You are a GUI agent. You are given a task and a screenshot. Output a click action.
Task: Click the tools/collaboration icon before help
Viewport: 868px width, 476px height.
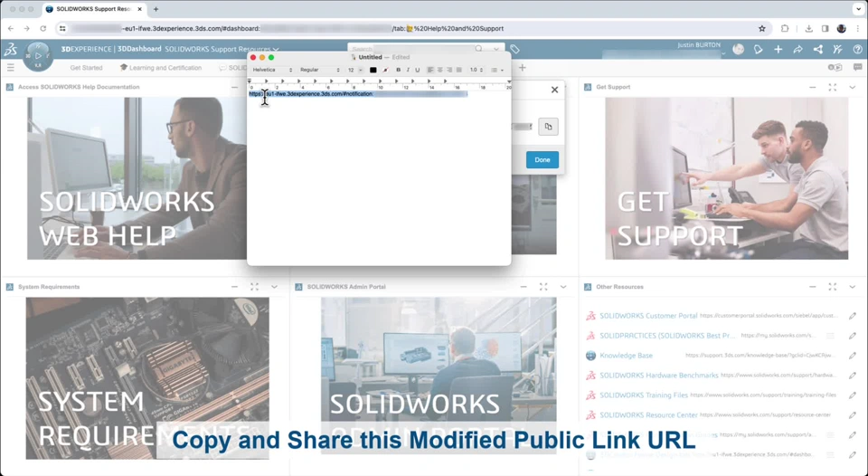pyautogui.click(x=837, y=49)
